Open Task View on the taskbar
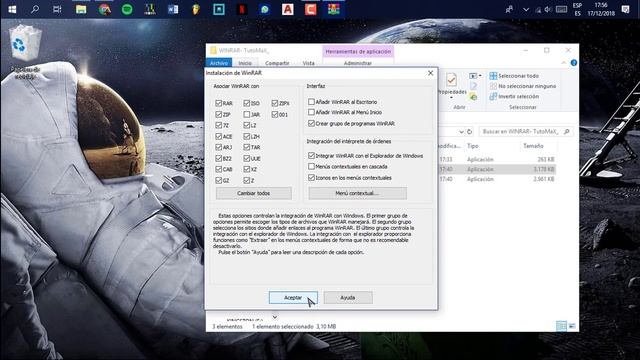This screenshot has height=360, width=640. tap(57, 9)
